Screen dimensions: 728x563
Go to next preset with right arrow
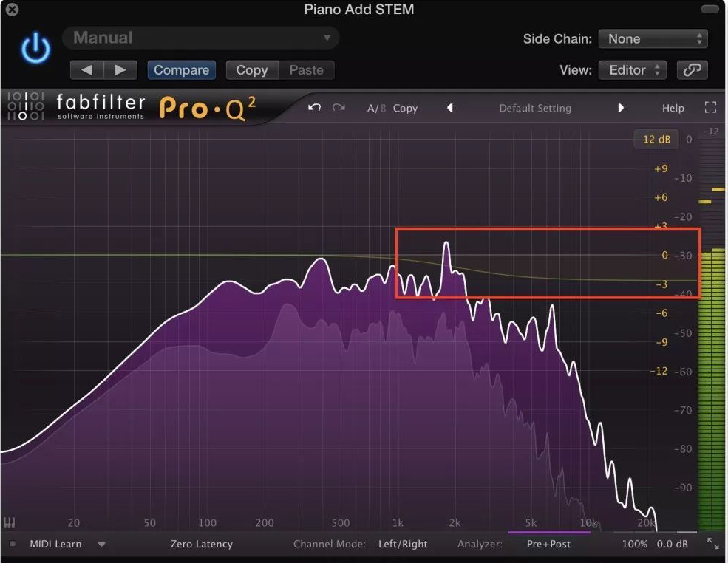[120, 70]
